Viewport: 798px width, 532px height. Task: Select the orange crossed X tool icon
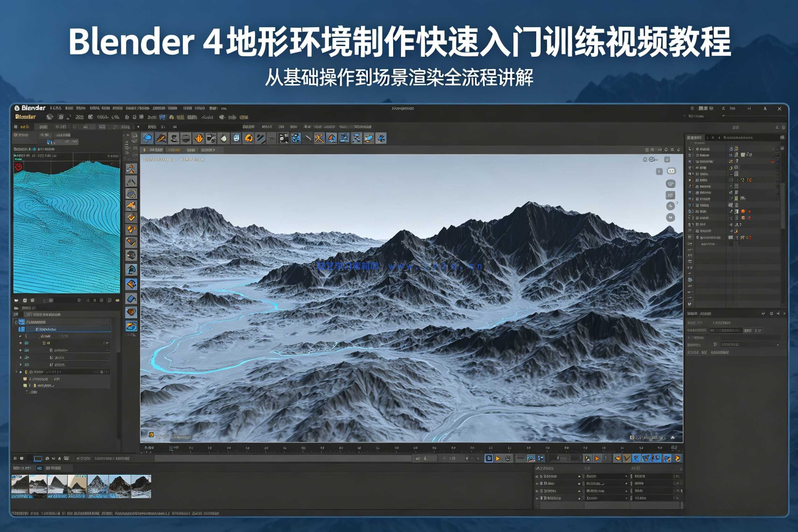click(x=319, y=138)
